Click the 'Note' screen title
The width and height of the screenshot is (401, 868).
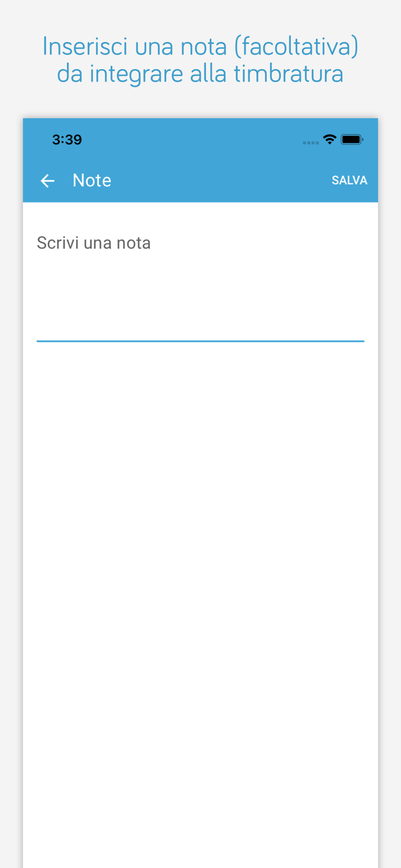coord(92,181)
